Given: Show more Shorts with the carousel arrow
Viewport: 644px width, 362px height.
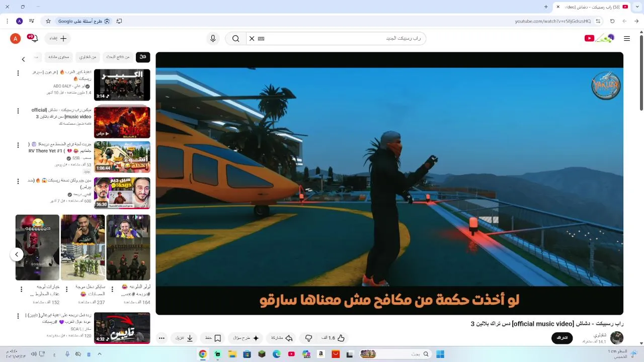Looking at the screenshot, I should (x=17, y=254).
